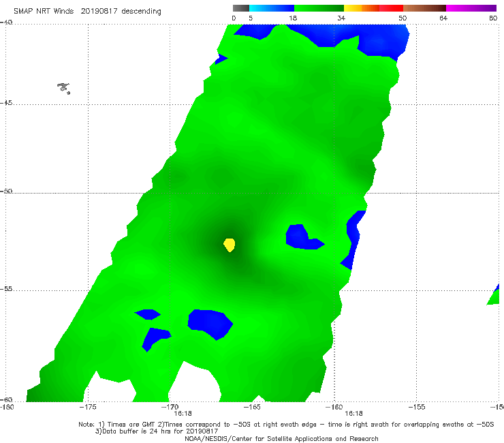504x443 pixels.
Task: Click the 16:18 time label beneath -160
Action: pyautogui.click(x=353, y=414)
